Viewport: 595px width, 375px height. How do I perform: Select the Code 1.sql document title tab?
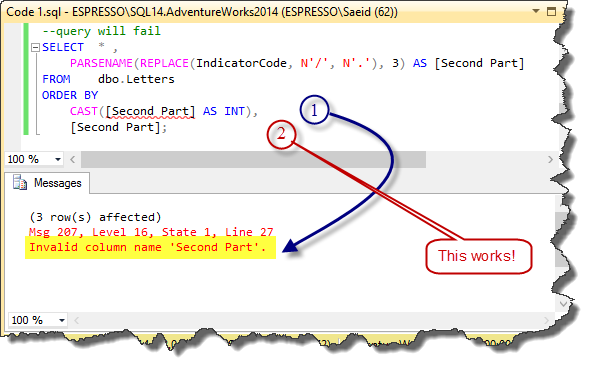(202, 12)
